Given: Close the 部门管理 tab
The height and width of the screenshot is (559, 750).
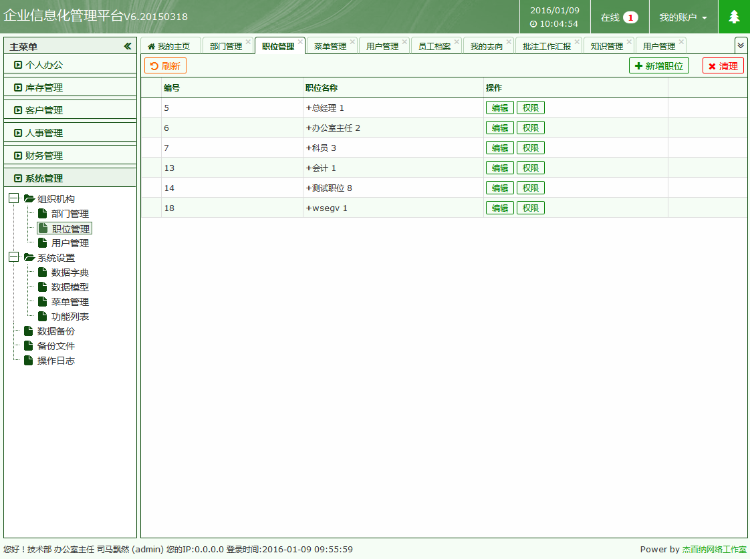Looking at the screenshot, I should click(x=248, y=42).
